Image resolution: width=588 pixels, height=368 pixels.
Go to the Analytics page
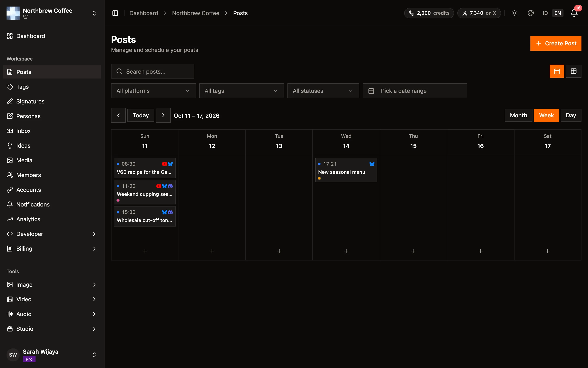click(x=52, y=219)
